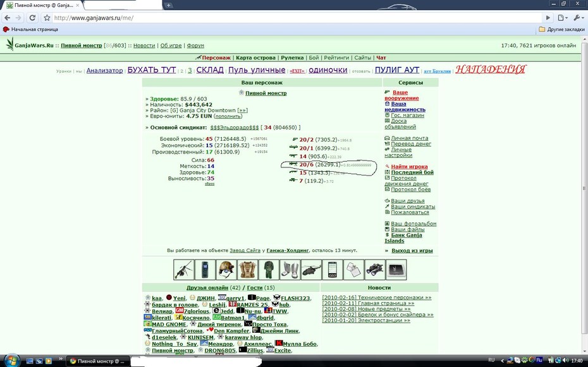This screenshot has width=588, height=367.
Task: Click the black laptop item slot
Action: (x=396, y=269)
